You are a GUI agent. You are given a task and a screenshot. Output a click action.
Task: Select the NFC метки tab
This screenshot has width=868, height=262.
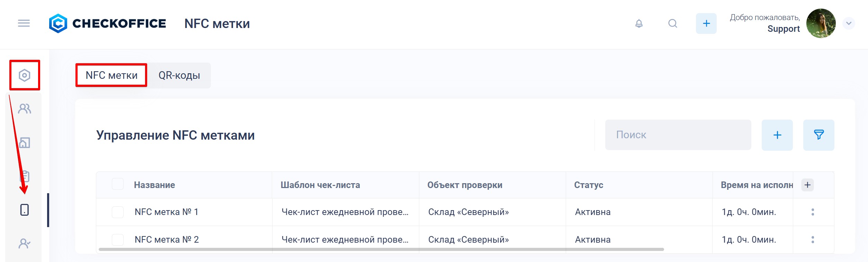click(111, 75)
